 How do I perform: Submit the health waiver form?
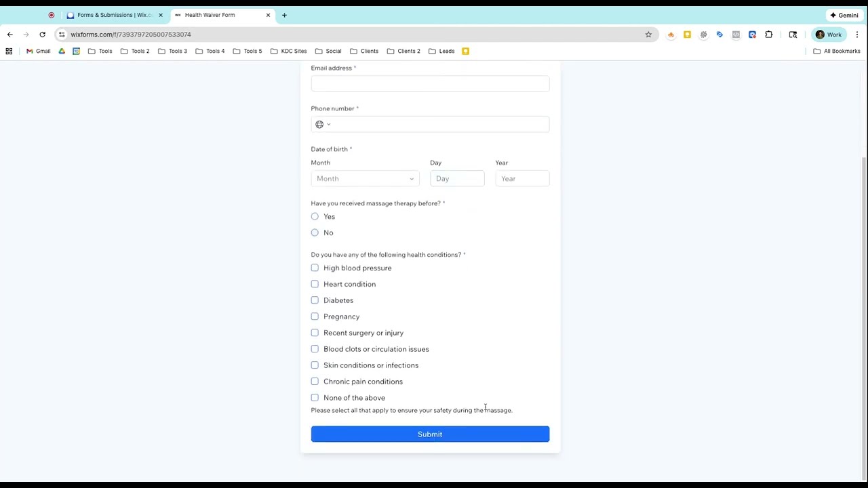tap(430, 434)
